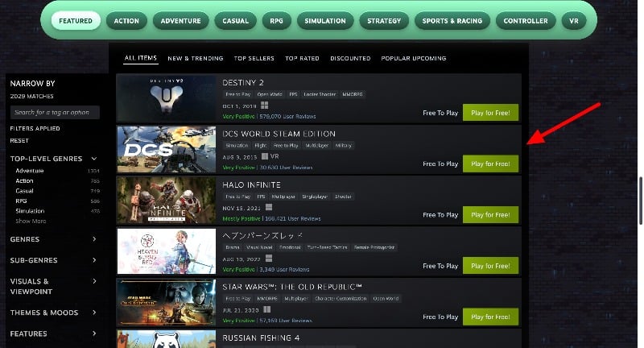Click the Character Customization tag

pos(341,299)
